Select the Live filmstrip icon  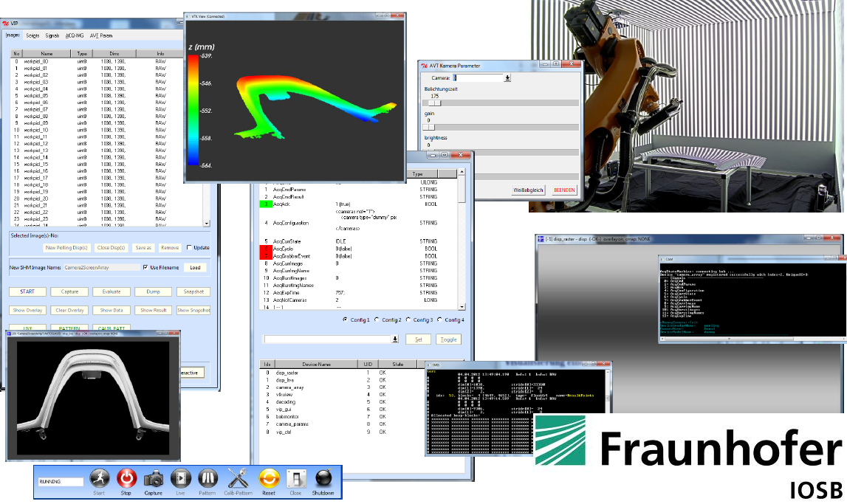[x=180, y=478]
